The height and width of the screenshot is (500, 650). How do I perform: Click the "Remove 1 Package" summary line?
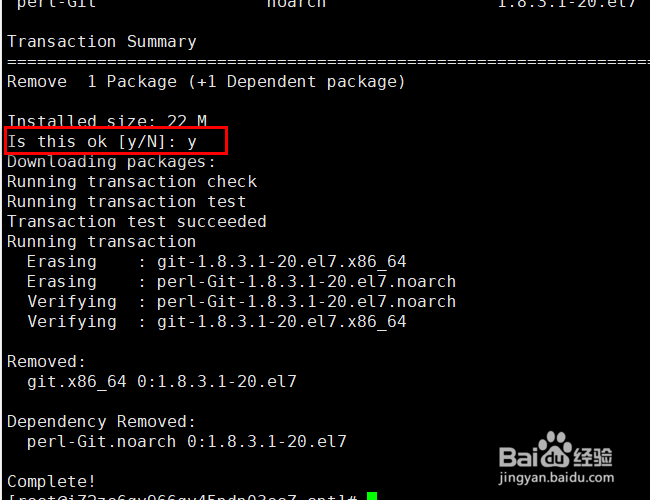pos(206,81)
